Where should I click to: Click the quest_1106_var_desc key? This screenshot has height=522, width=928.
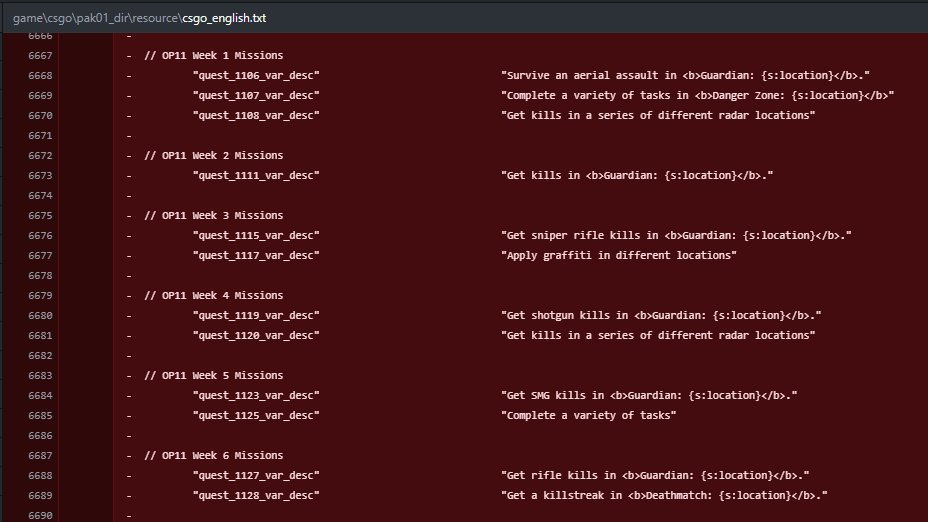click(x=256, y=75)
